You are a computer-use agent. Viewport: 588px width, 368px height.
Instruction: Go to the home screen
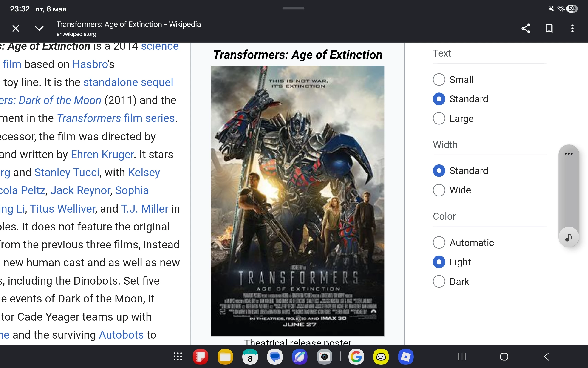coord(504,356)
